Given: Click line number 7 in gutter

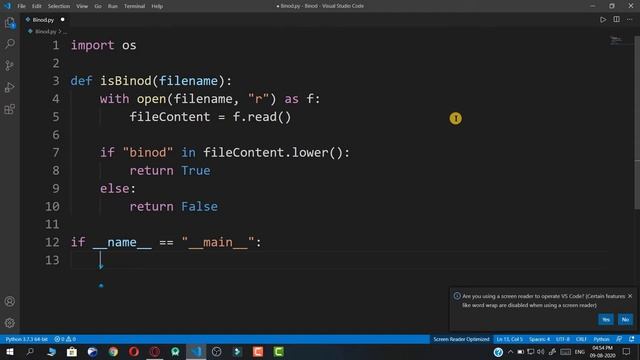Looking at the screenshot, I should point(56,153).
